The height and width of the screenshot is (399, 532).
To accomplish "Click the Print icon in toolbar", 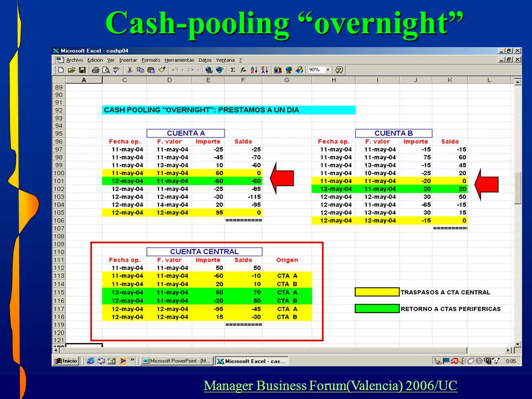I will pyautogui.click(x=95, y=70).
